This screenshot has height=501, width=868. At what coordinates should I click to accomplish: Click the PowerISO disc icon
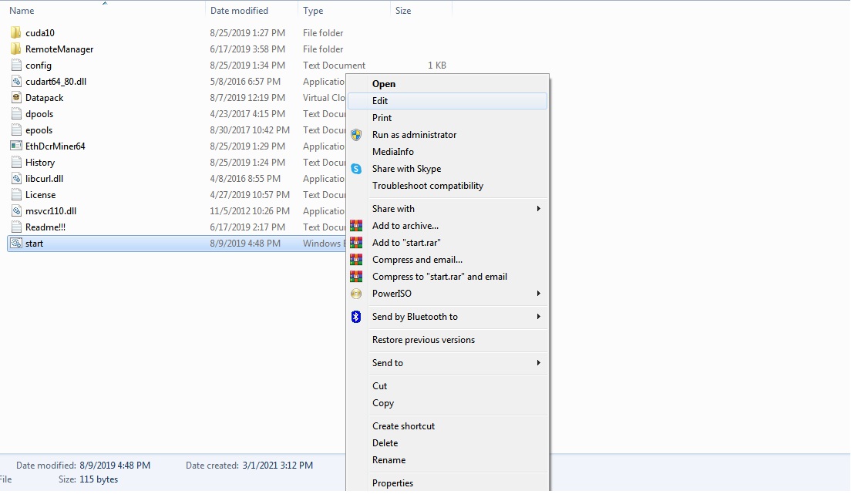[356, 294]
